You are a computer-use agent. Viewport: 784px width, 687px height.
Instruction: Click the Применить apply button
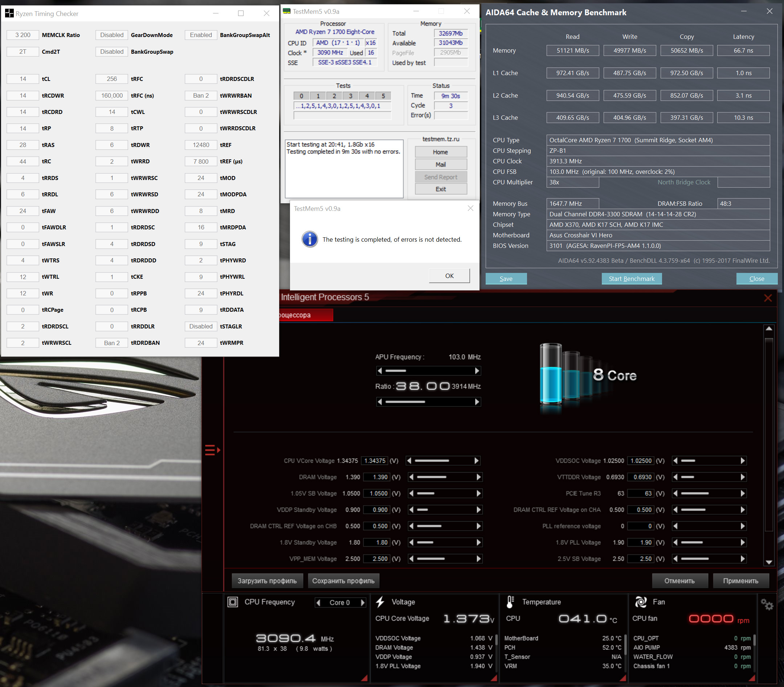[x=740, y=581]
